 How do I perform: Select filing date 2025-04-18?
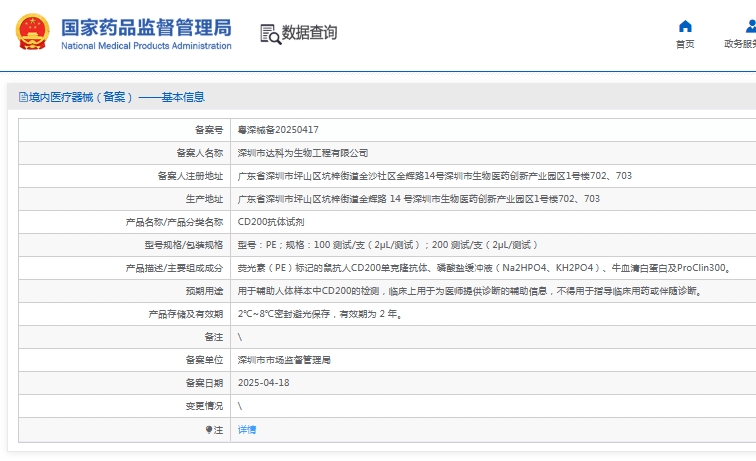click(264, 383)
